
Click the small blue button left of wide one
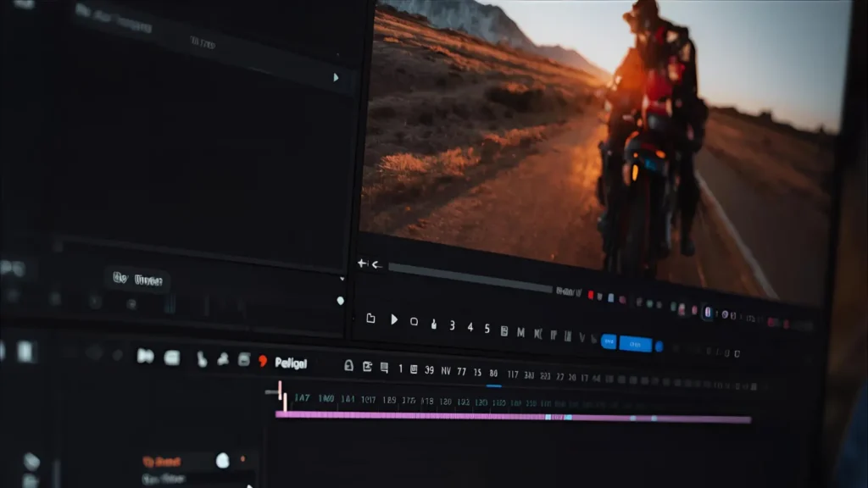click(608, 341)
